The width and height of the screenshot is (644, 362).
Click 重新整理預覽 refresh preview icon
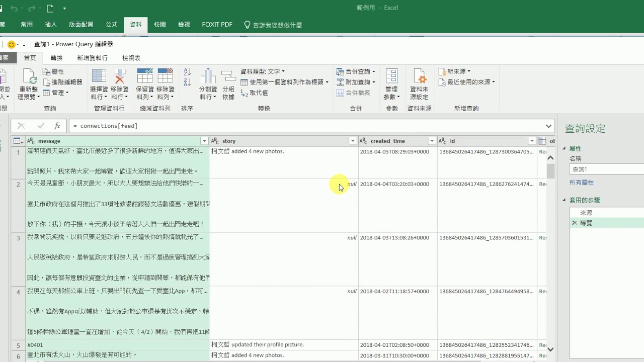28,76
